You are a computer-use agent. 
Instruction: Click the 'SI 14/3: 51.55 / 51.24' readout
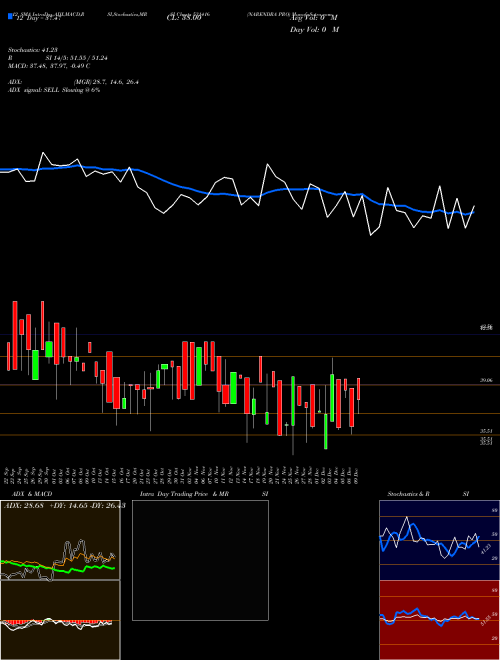coord(77,58)
